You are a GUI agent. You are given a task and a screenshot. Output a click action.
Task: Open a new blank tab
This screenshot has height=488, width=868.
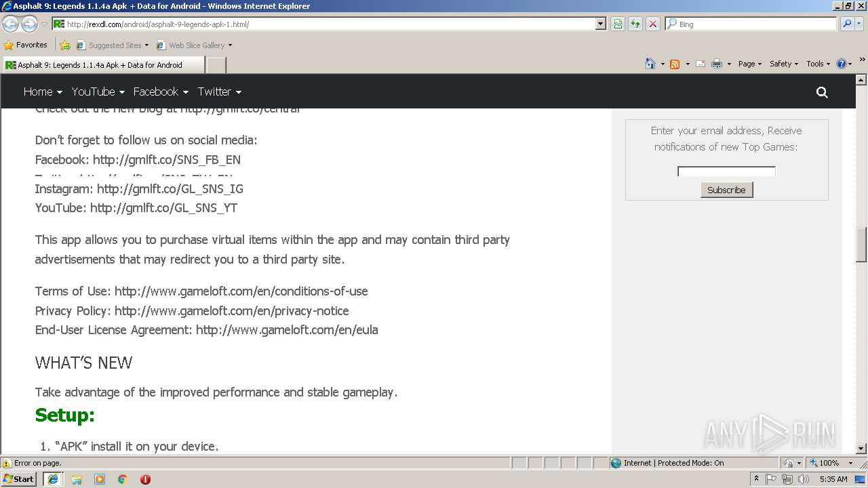pos(216,65)
